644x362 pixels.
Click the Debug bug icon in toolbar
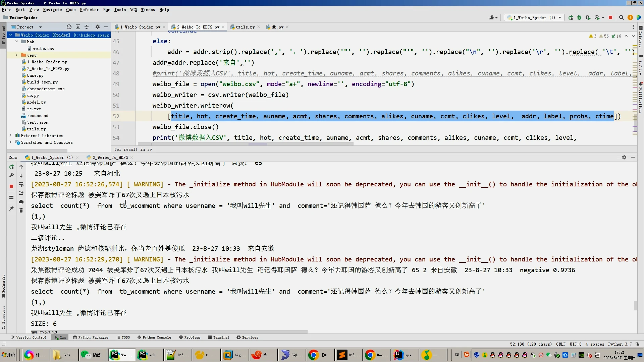click(579, 18)
